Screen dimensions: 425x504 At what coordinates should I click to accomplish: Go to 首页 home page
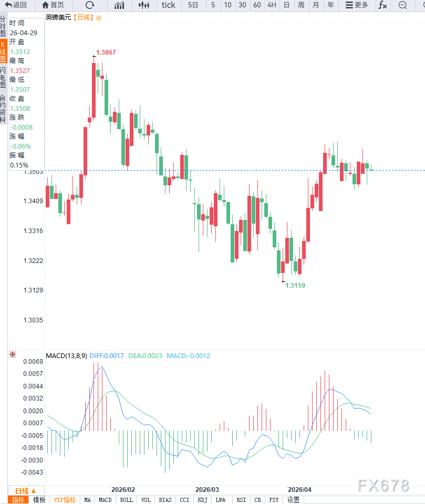pyautogui.click(x=53, y=5)
